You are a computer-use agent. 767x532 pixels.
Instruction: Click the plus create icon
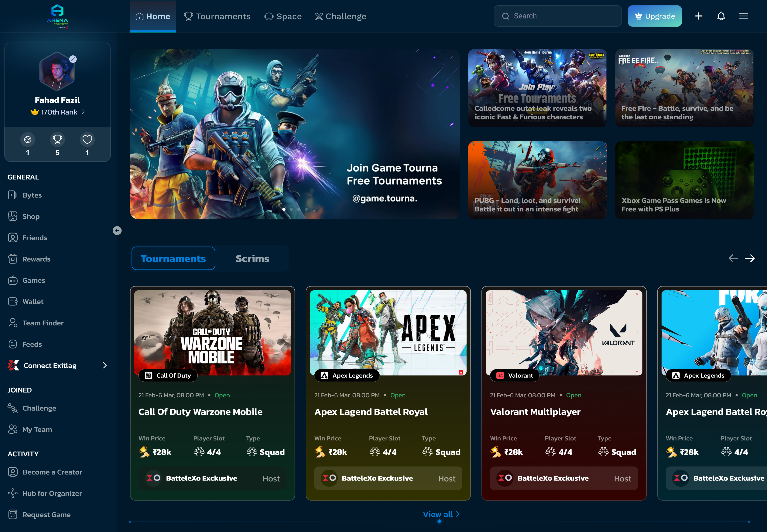[x=699, y=16]
